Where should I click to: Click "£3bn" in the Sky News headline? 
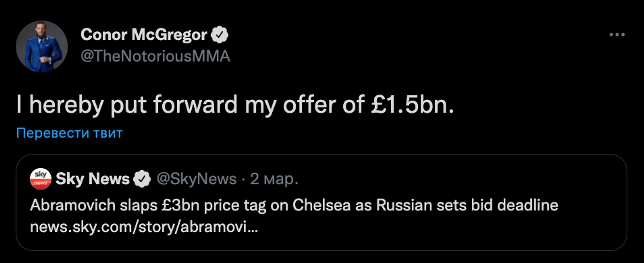[x=180, y=205]
